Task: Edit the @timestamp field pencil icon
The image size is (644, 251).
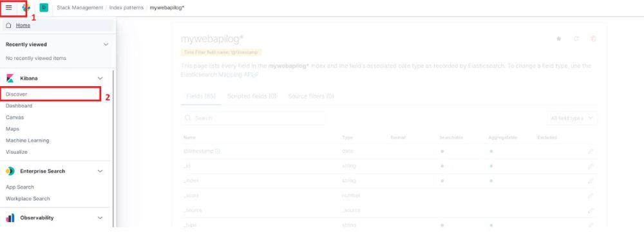Action: click(x=591, y=151)
